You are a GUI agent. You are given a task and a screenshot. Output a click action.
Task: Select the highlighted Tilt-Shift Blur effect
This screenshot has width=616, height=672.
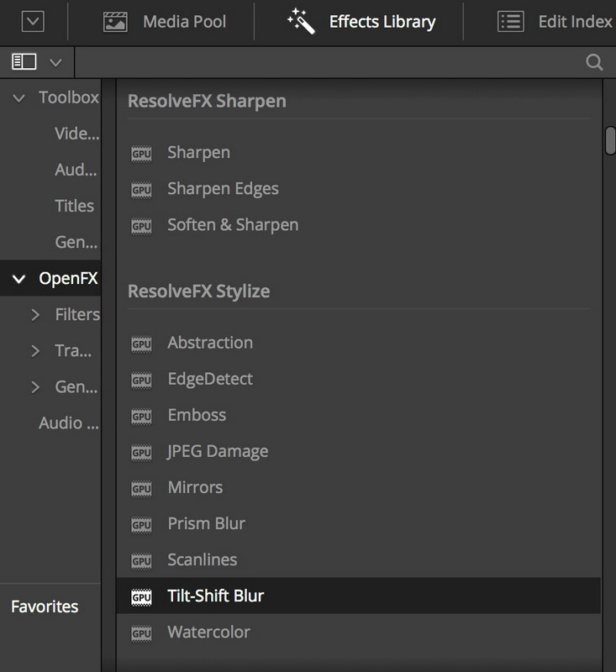358,596
